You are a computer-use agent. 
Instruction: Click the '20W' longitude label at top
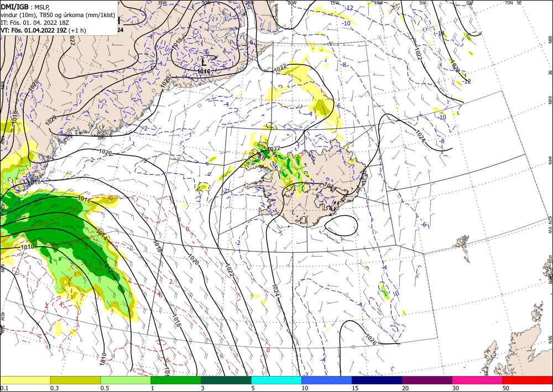click(291, 3)
